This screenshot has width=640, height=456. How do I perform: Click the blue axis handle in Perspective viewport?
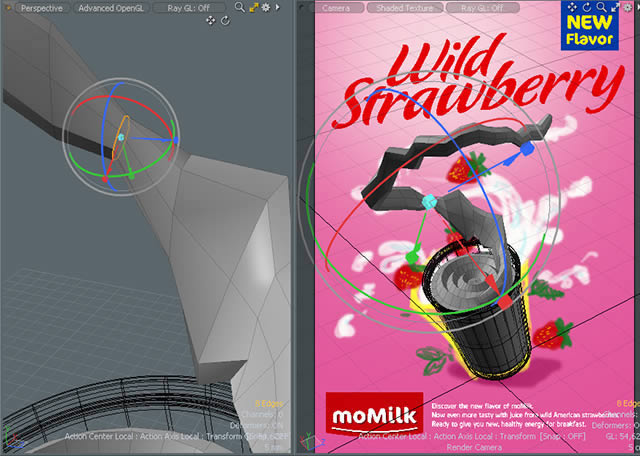[176, 140]
